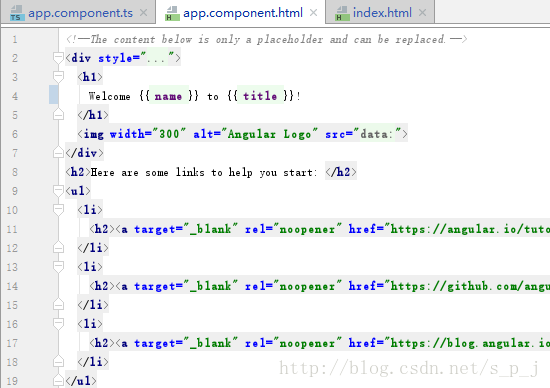Click the closing </h2> tag on line 8
This screenshot has width=550, height=388.
(341, 172)
